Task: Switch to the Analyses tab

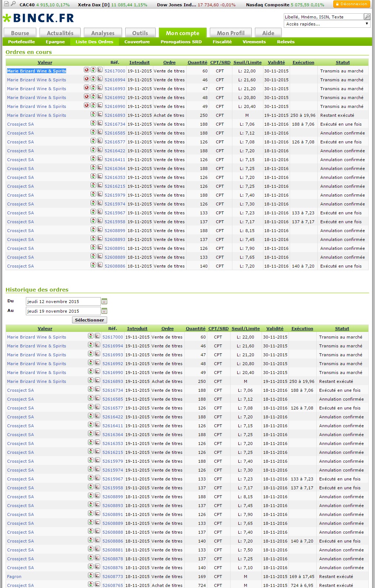Action: [103, 33]
